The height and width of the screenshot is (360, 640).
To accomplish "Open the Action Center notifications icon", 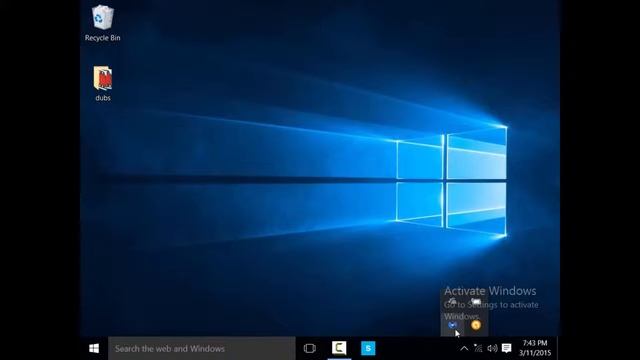I will (507, 348).
